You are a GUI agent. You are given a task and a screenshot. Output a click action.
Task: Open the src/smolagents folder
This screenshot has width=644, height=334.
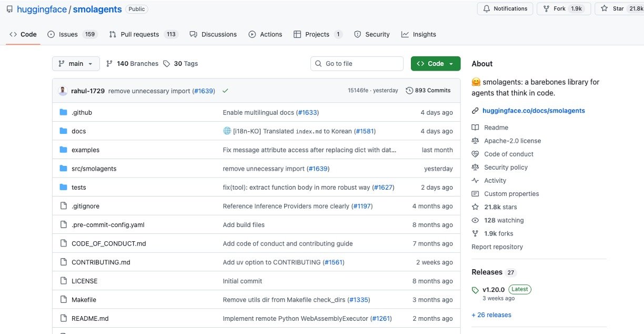click(x=94, y=169)
